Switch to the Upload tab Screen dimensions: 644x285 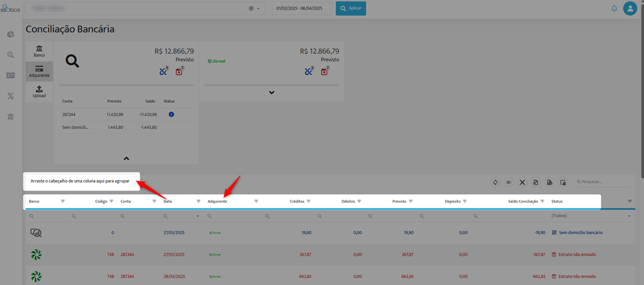[39, 92]
